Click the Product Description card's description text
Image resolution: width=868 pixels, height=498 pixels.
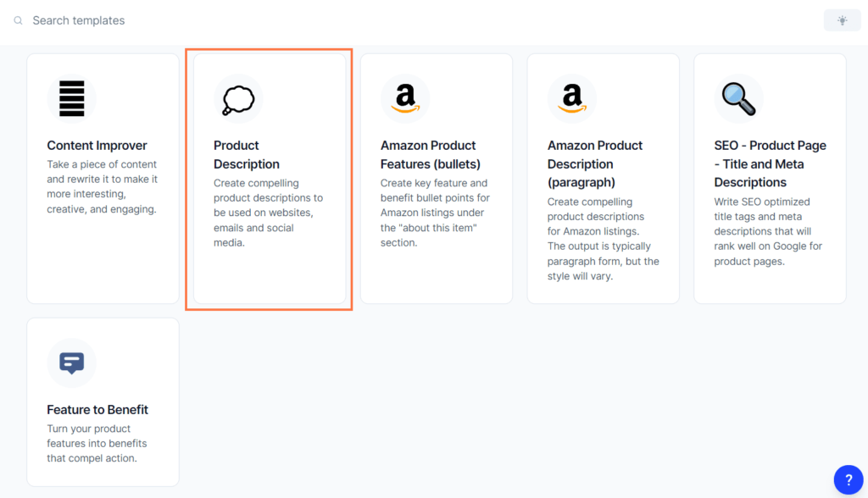coord(268,213)
